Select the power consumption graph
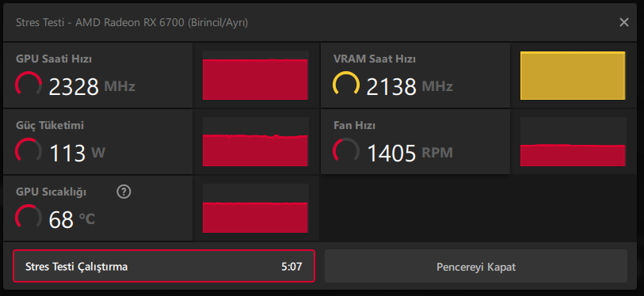Image resolution: width=644 pixels, height=296 pixels. (256, 142)
